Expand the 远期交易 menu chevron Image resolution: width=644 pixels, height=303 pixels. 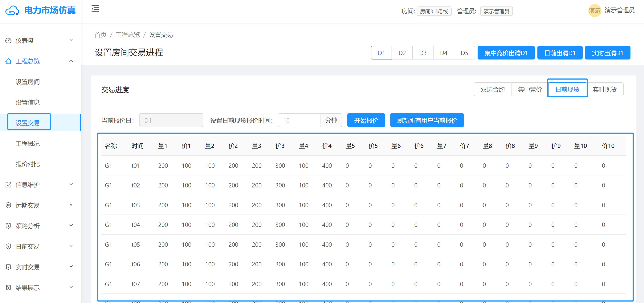(x=71, y=205)
